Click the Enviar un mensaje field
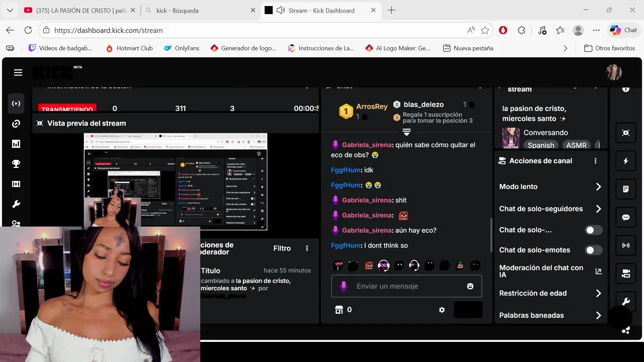644x362 pixels. point(407,286)
